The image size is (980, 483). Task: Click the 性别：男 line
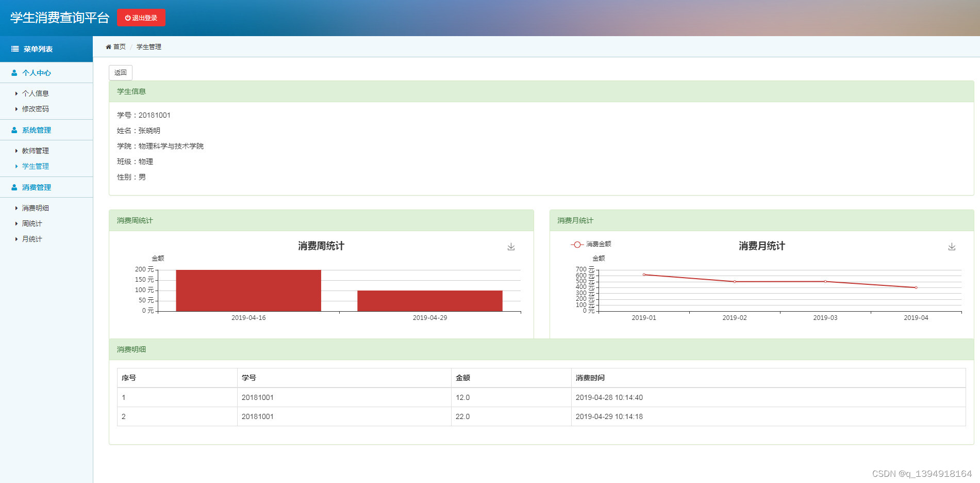(x=131, y=177)
